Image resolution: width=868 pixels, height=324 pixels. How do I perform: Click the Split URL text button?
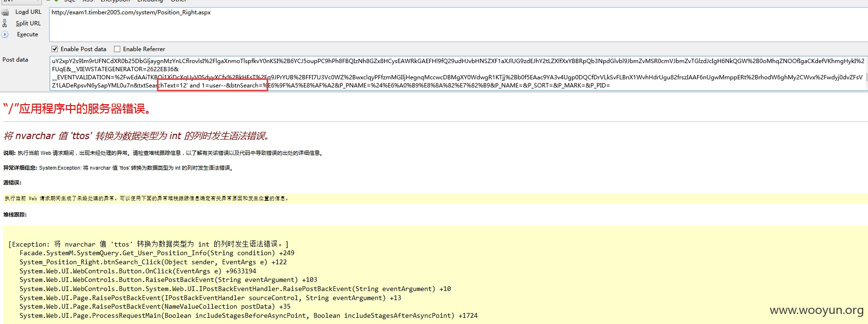click(x=28, y=23)
